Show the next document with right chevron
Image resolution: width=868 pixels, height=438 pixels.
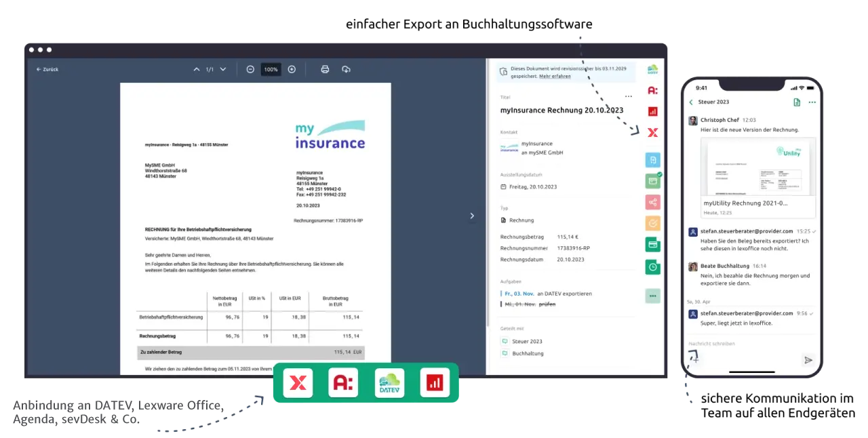pyautogui.click(x=473, y=216)
